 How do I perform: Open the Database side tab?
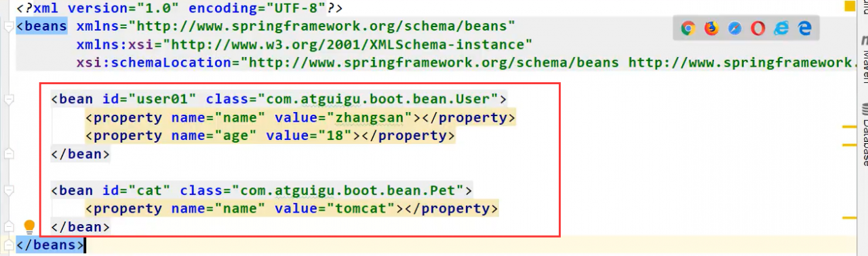[x=865, y=134]
